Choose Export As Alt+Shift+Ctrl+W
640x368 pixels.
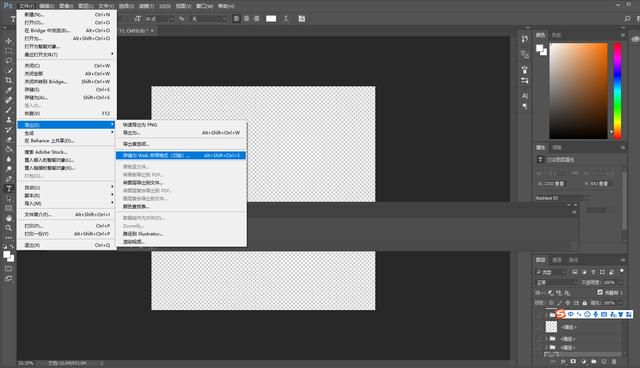coord(181,133)
